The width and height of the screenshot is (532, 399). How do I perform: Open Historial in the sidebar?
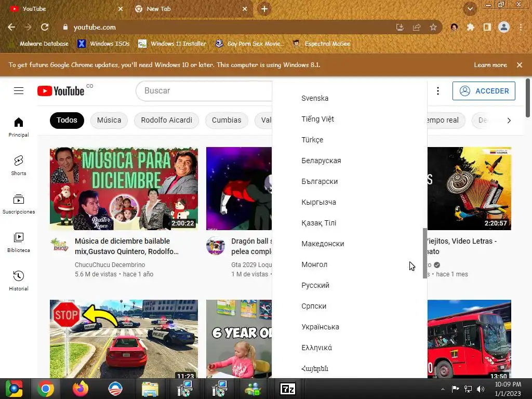point(19,281)
